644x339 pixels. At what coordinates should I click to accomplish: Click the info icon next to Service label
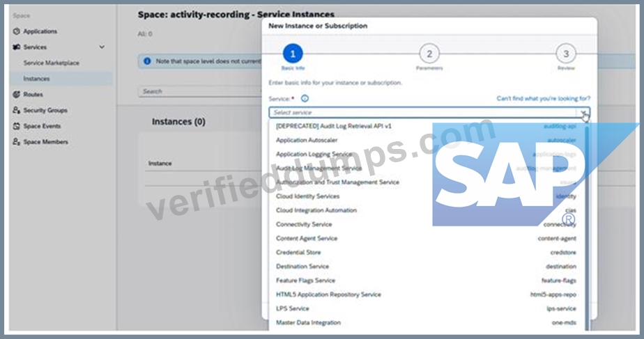[305, 99]
